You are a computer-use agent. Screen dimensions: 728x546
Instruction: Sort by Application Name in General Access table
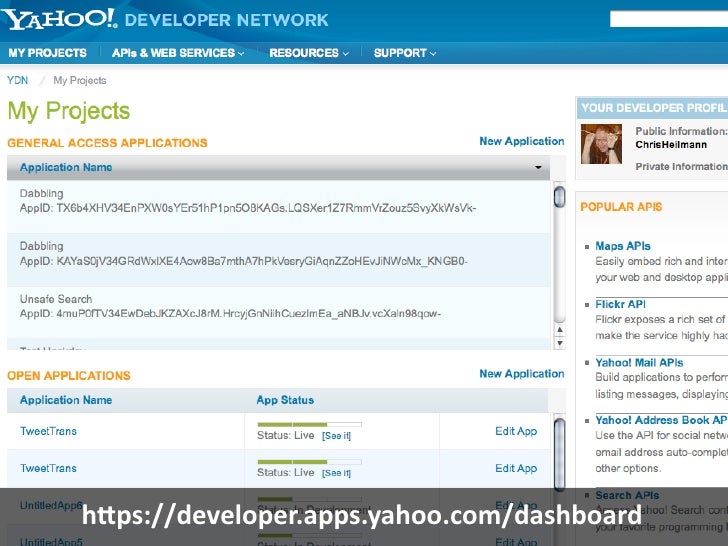click(66, 167)
